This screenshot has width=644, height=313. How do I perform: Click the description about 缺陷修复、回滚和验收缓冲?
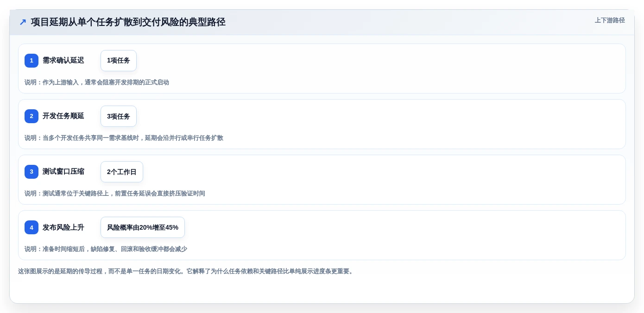tap(106, 249)
